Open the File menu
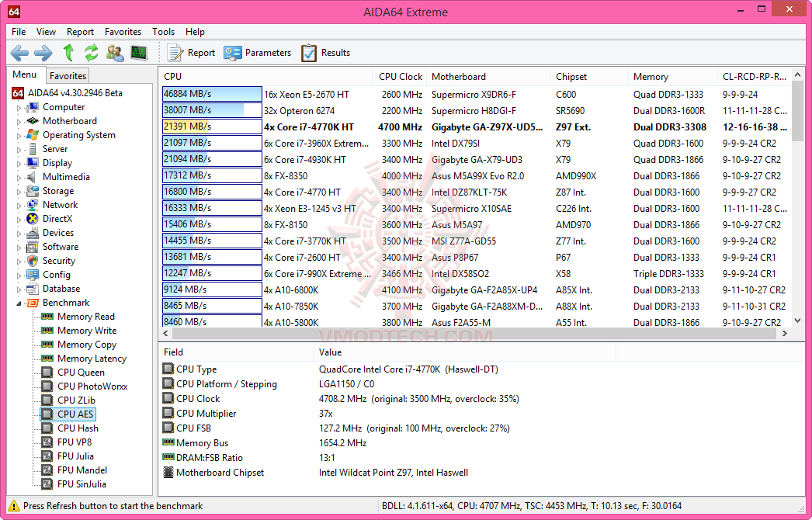 [x=19, y=32]
